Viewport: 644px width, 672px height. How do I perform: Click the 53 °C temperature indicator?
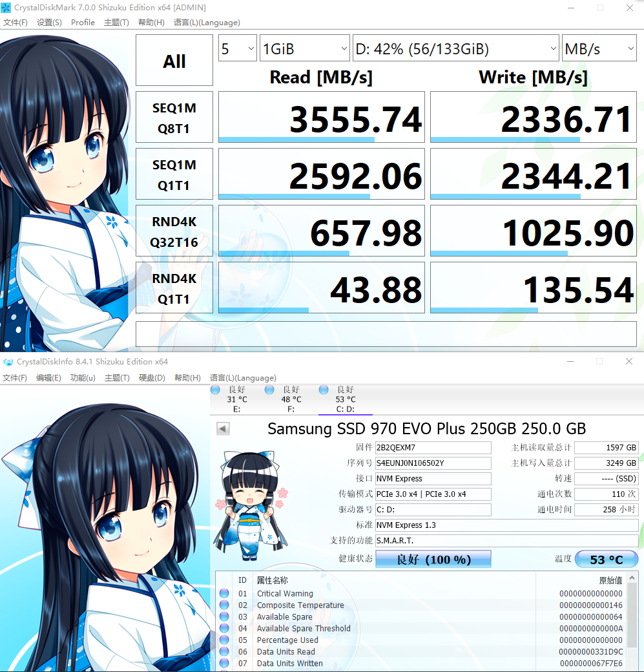(606, 559)
